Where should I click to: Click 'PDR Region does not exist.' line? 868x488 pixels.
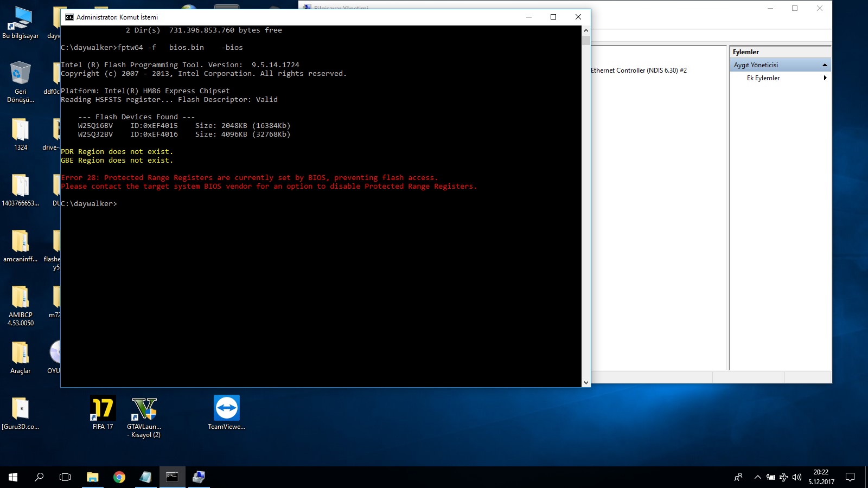coord(117,152)
